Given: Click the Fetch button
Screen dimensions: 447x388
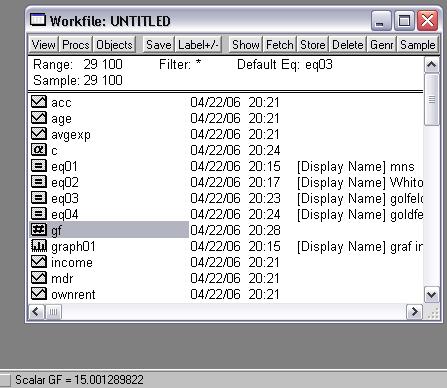Looking at the screenshot, I should pos(280,45).
